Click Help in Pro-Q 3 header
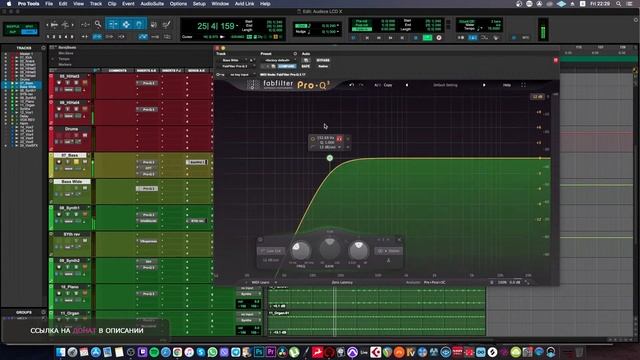The height and width of the screenshot is (360, 640). tap(507, 85)
